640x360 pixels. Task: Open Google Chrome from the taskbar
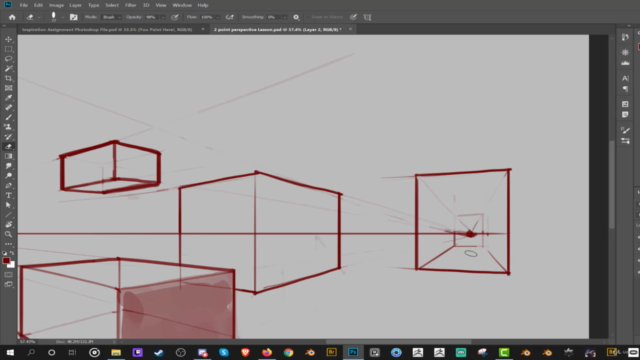click(x=289, y=352)
